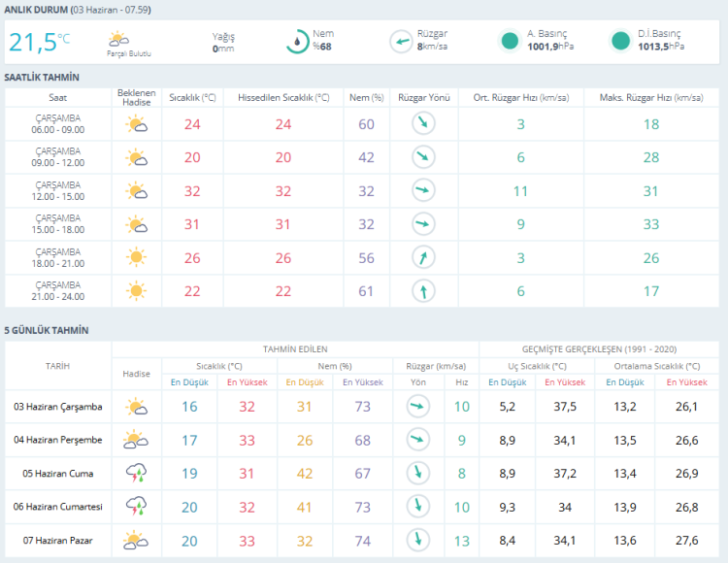
Task: Click the thunderstorm icon for 06 Haziran Cumartesi
Action: (x=136, y=507)
